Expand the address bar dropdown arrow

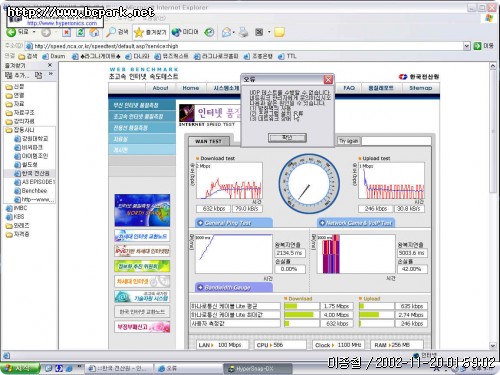[467, 46]
